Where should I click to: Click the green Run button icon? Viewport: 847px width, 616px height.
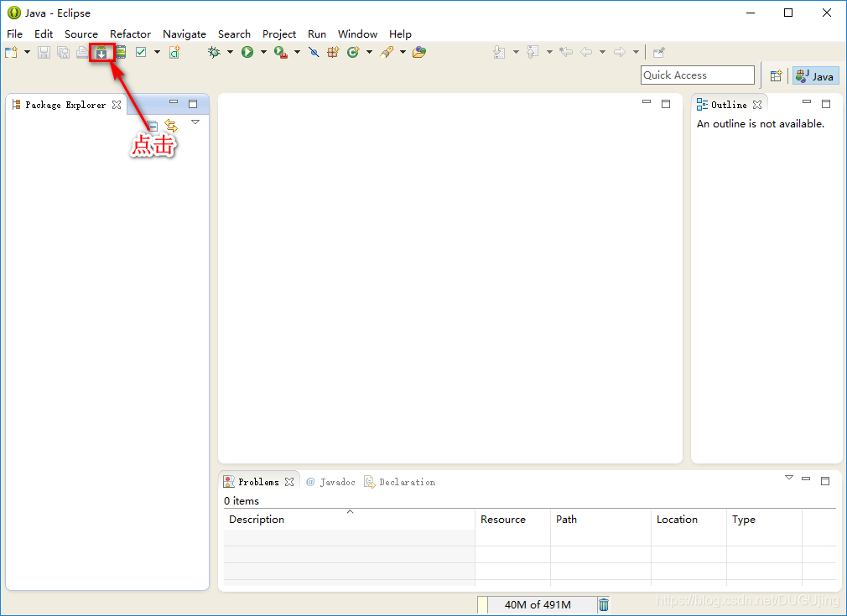[x=247, y=52]
